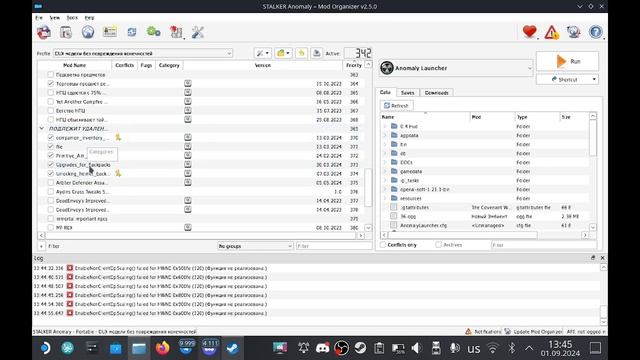Screen dimensions: 640x360
Task: Expand the resources folder
Action: point(384,198)
